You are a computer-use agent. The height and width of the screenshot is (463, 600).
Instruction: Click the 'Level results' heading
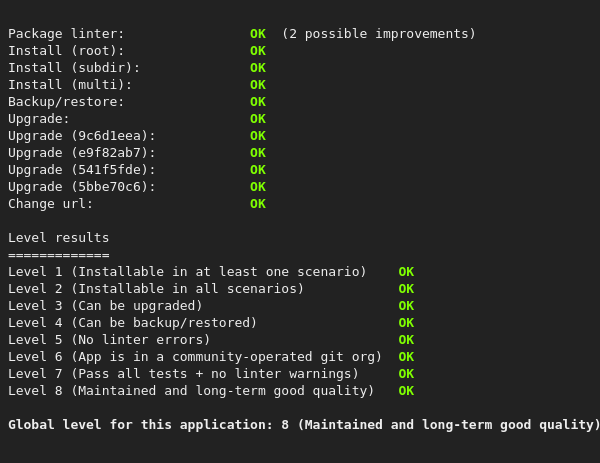pyautogui.click(x=59, y=238)
